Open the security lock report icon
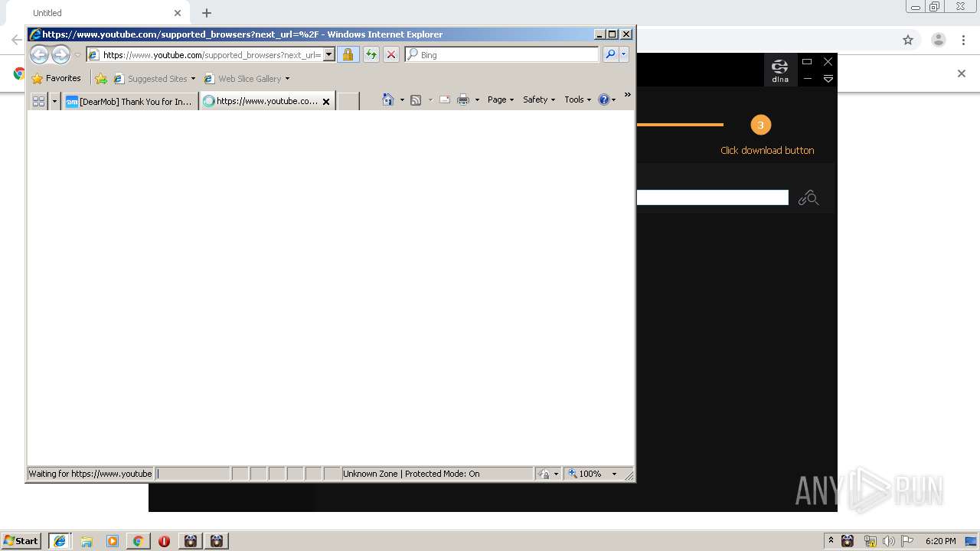The height and width of the screenshot is (551, 980). 348,54
